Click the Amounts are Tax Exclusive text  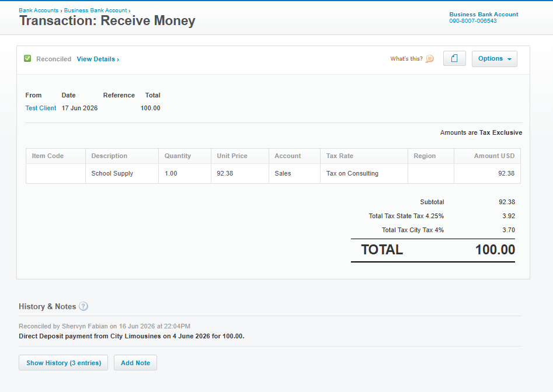(481, 132)
